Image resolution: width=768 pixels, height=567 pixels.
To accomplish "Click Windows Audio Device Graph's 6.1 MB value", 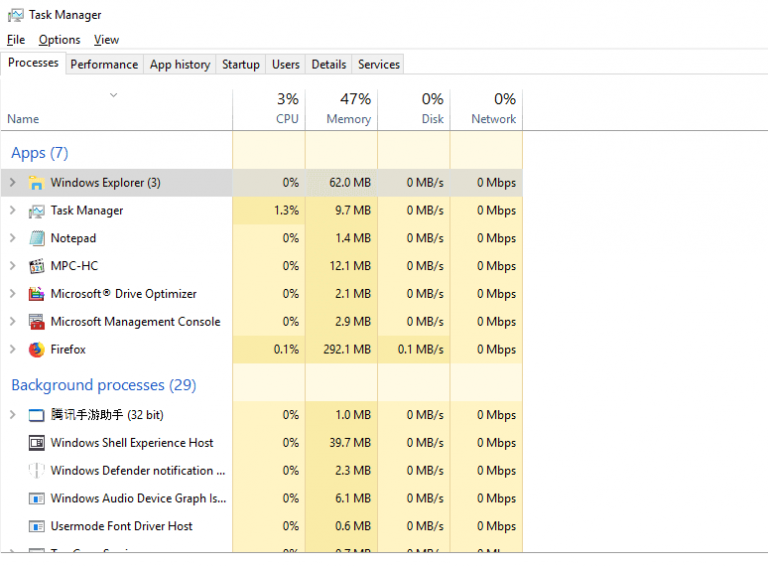I will (353, 498).
